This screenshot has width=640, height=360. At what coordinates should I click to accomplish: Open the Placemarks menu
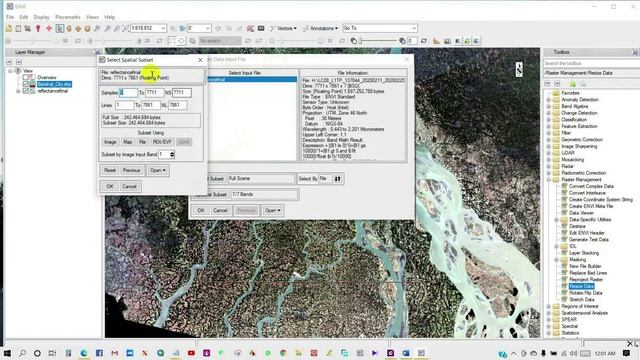(68, 17)
